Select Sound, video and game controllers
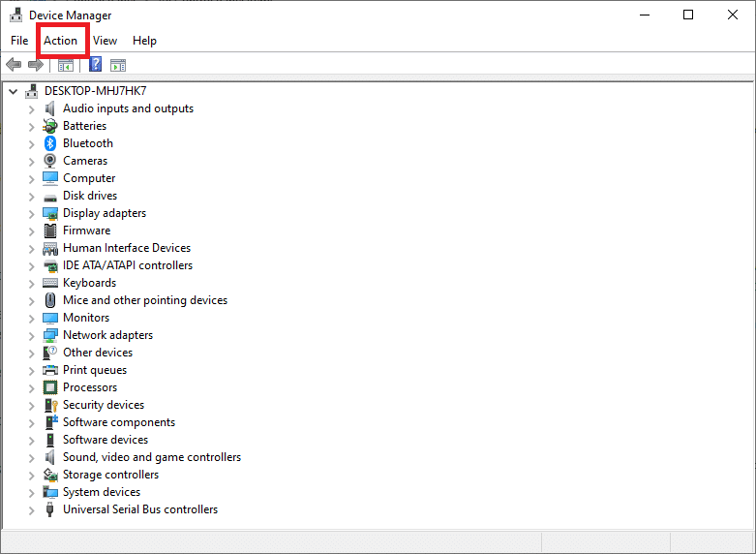The height and width of the screenshot is (554, 756). click(152, 457)
